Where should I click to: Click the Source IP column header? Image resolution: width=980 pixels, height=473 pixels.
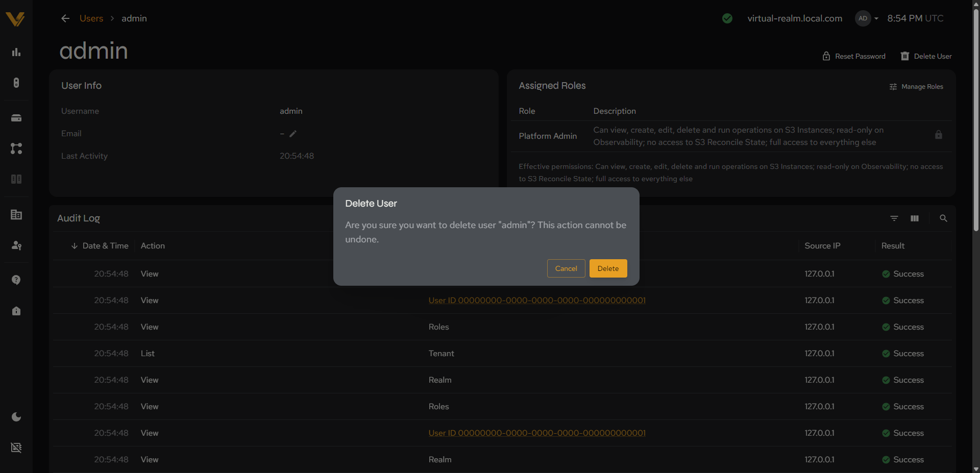(822, 246)
